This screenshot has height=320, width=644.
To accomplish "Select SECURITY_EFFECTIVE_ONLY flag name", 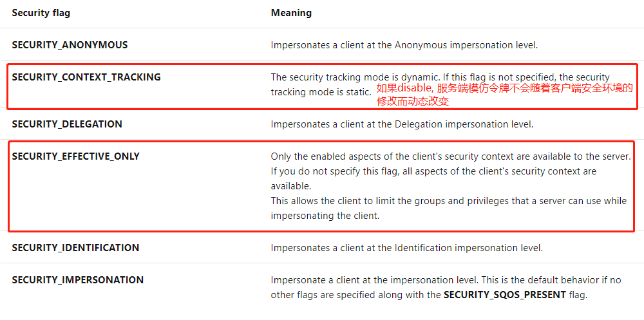I will click(75, 156).
